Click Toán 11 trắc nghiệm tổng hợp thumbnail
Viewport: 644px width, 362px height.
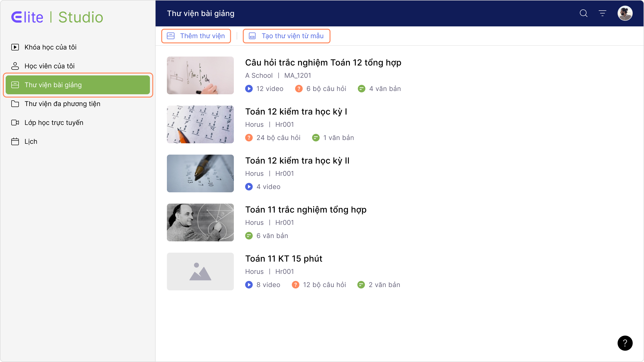200,222
